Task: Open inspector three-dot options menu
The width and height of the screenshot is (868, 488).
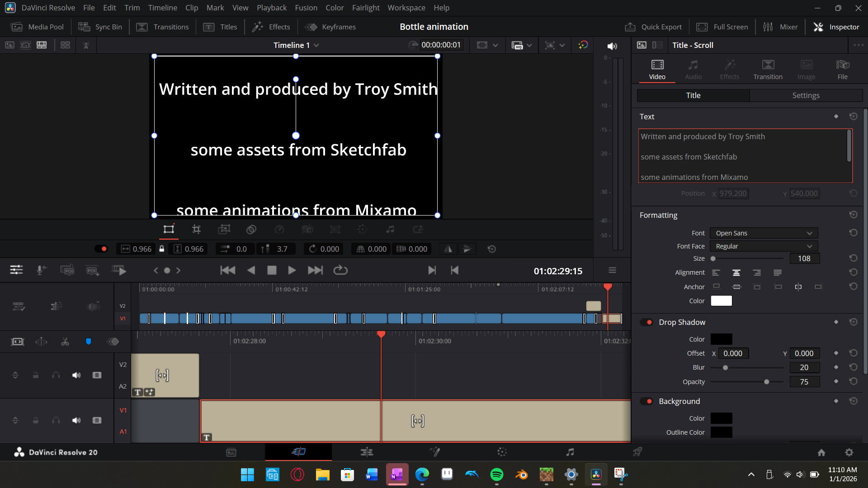Action: coord(858,45)
